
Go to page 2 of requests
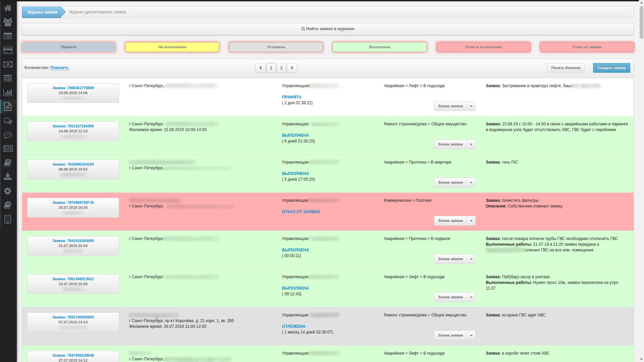click(x=281, y=68)
